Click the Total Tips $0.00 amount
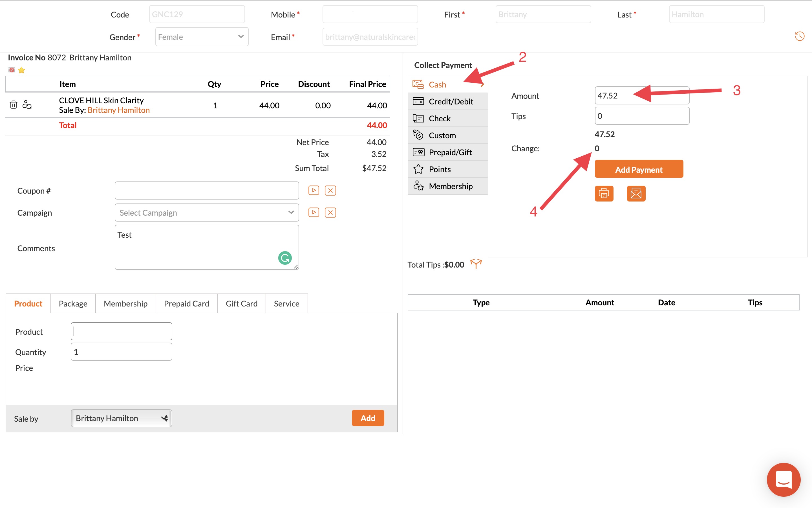Viewport: 812px width, 508px height. (454, 265)
